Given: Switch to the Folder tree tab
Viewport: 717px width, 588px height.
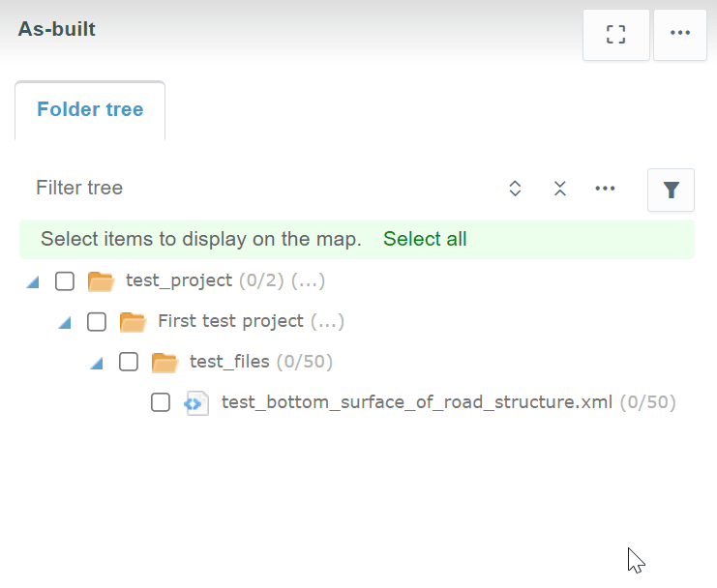Looking at the screenshot, I should 90,110.
